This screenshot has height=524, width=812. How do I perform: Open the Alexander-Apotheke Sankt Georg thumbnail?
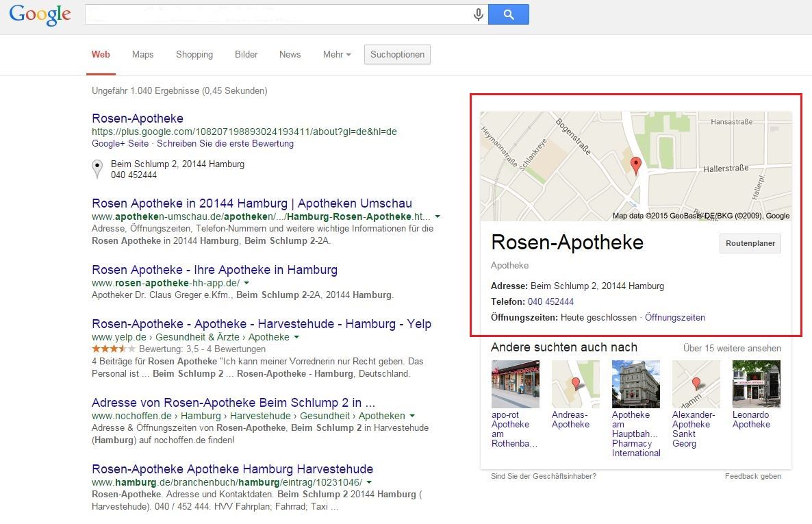click(x=696, y=384)
